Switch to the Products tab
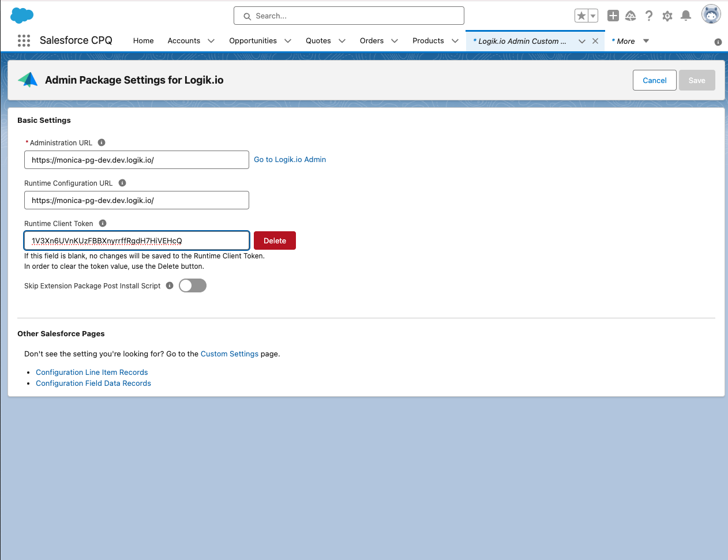Screen dimensions: 728x560 pos(428,41)
